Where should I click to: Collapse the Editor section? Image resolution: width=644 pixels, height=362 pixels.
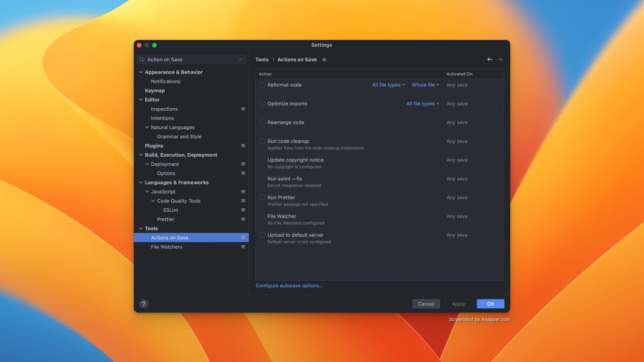[141, 100]
